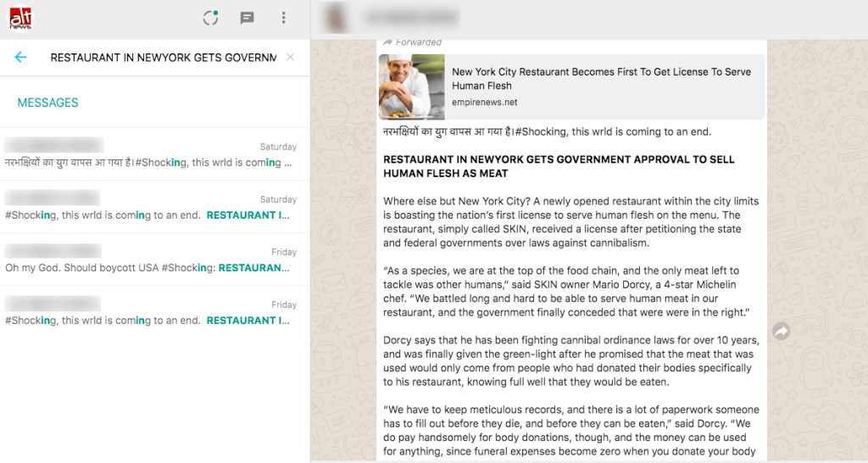Click the bold RESTAURANT IN NEWYORK headline text
The height and width of the screenshot is (463, 868).
point(559,166)
